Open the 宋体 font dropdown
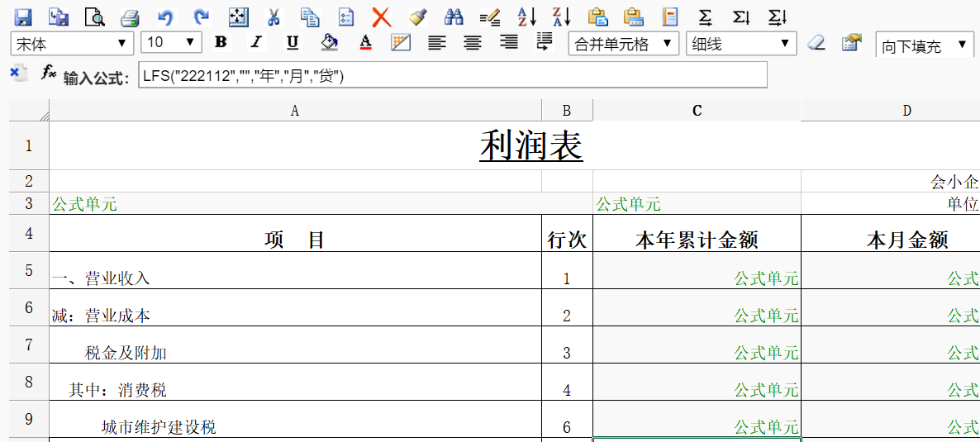 pos(72,44)
